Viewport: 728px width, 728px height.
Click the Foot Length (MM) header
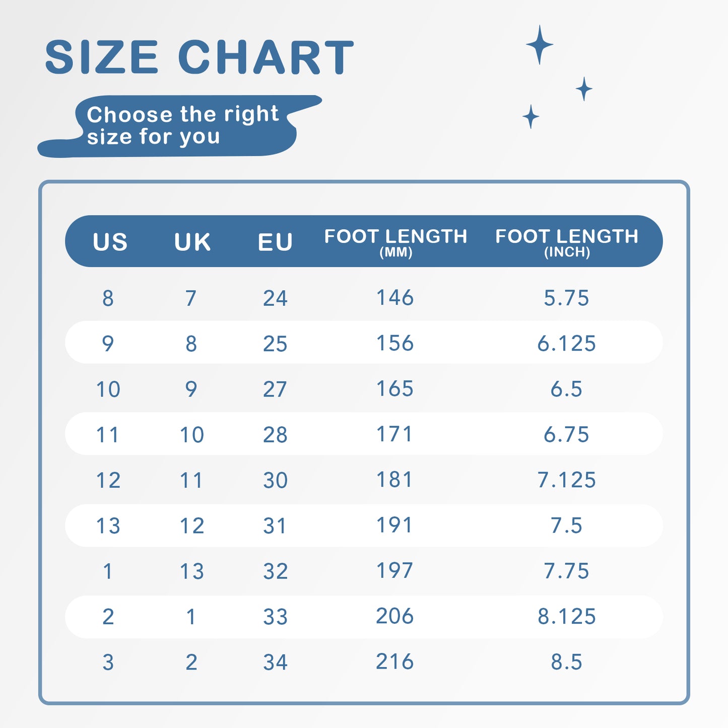click(395, 242)
